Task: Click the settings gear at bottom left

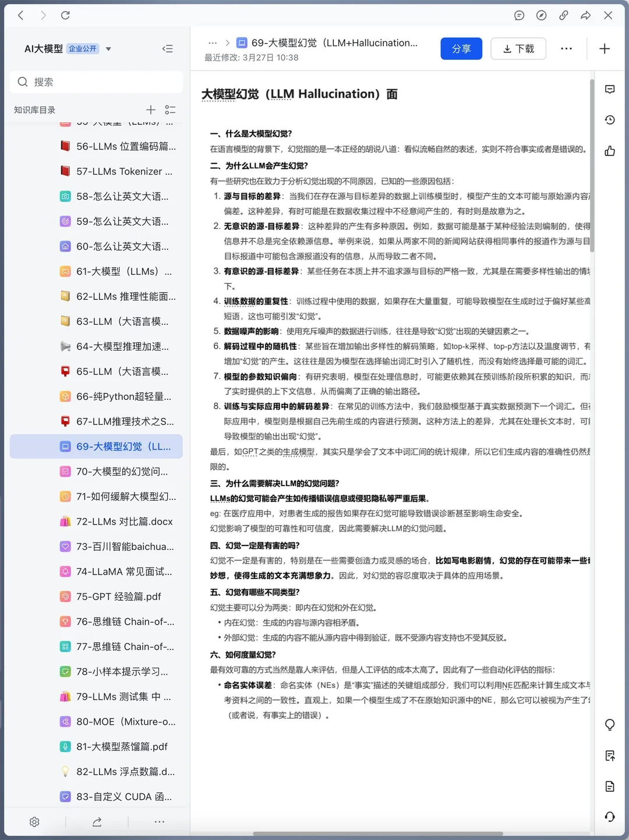Action: coord(34,821)
